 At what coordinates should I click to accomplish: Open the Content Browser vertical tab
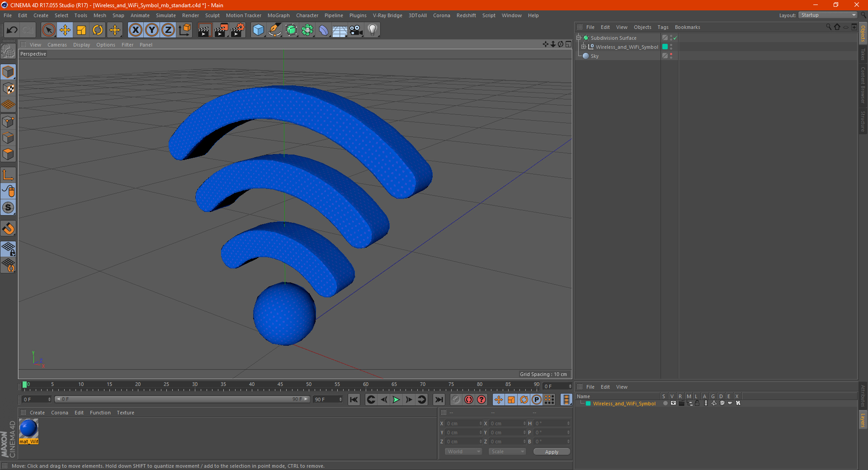[x=863, y=85]
